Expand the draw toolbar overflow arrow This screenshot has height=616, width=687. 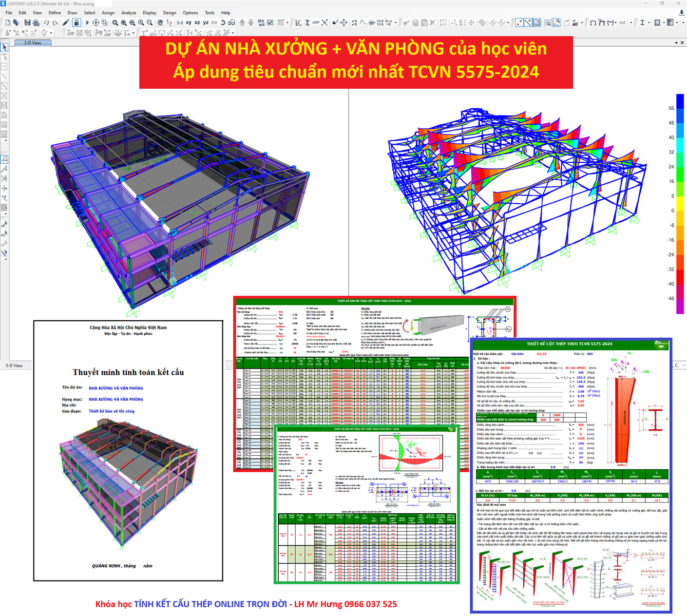(x=5, y=140)
